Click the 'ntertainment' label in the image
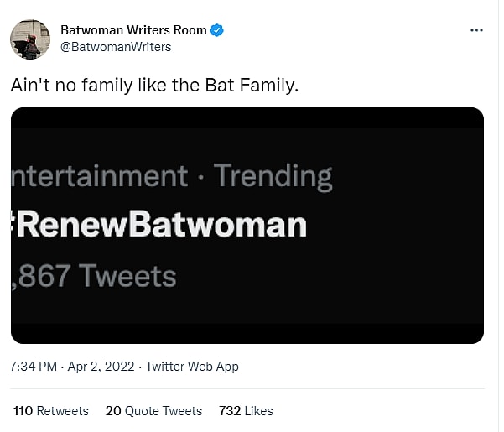504x432 pixels. pos(100,176)
